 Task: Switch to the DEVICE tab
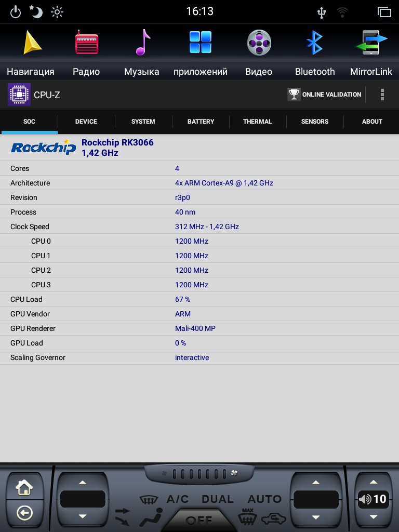pyautogui.click(x=86, y=122)
